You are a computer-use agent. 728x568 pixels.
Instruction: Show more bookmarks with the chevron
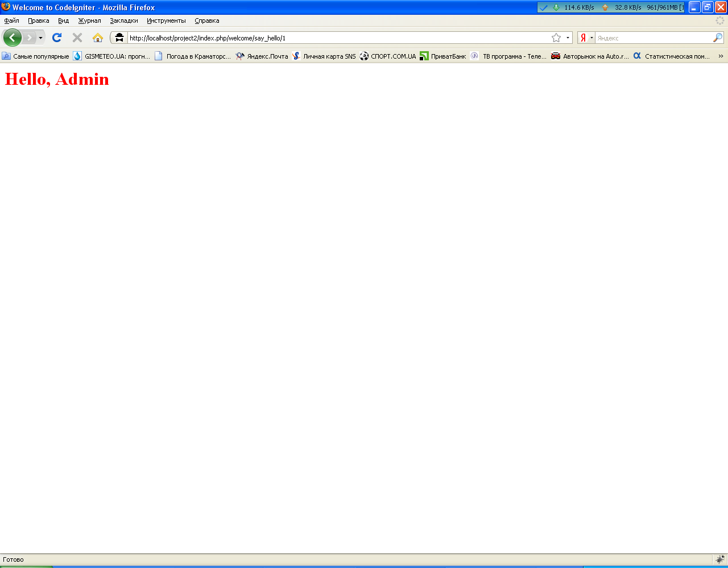pyautogui.click(x=721, y=56)
